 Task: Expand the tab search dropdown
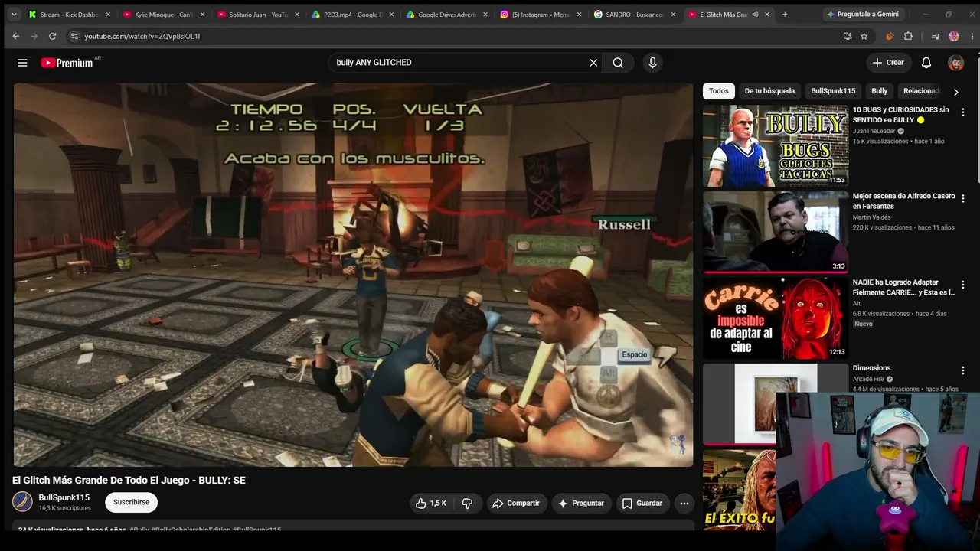pos(14,15)
